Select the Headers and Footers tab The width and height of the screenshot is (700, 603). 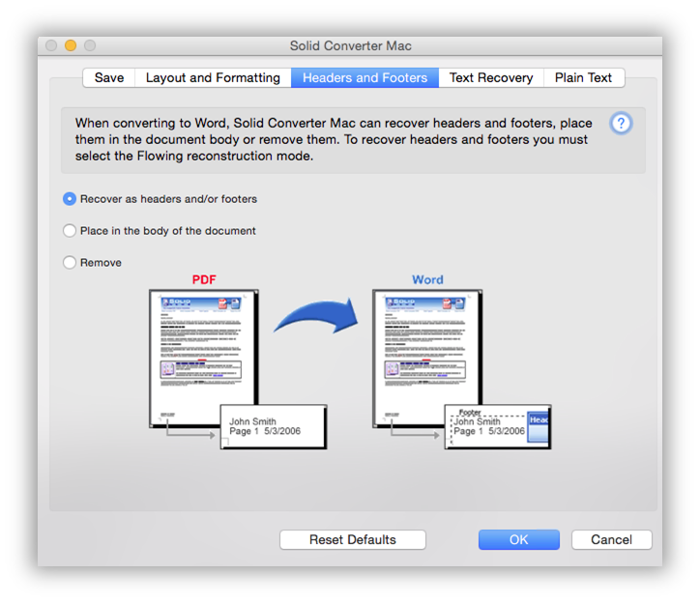click(365, 78)
